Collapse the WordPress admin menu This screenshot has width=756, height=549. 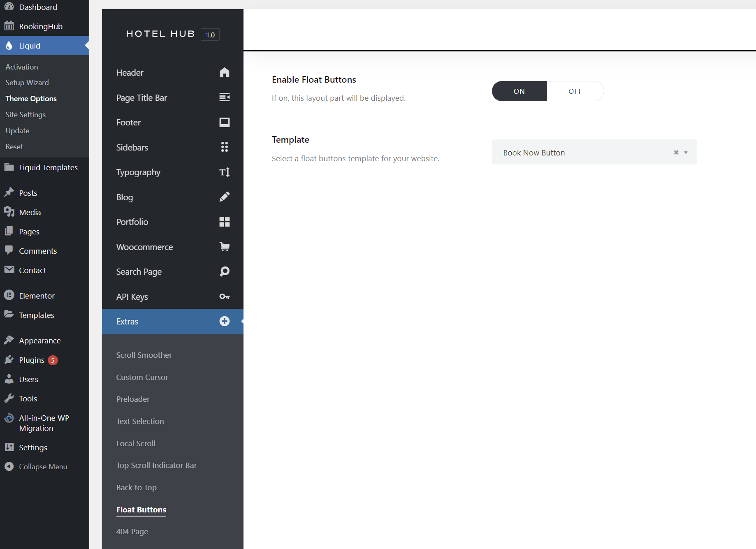(43, 467)
